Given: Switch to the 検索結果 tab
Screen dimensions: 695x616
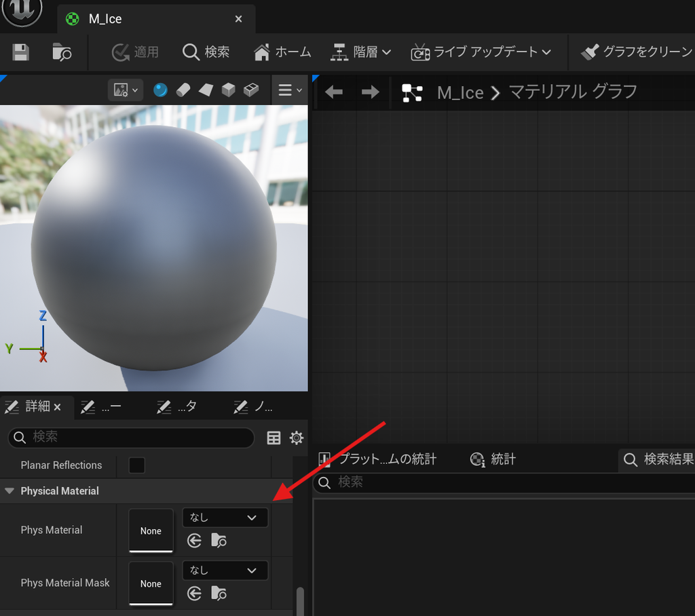Looking at the screenshot, I should [x=658, y=459].
